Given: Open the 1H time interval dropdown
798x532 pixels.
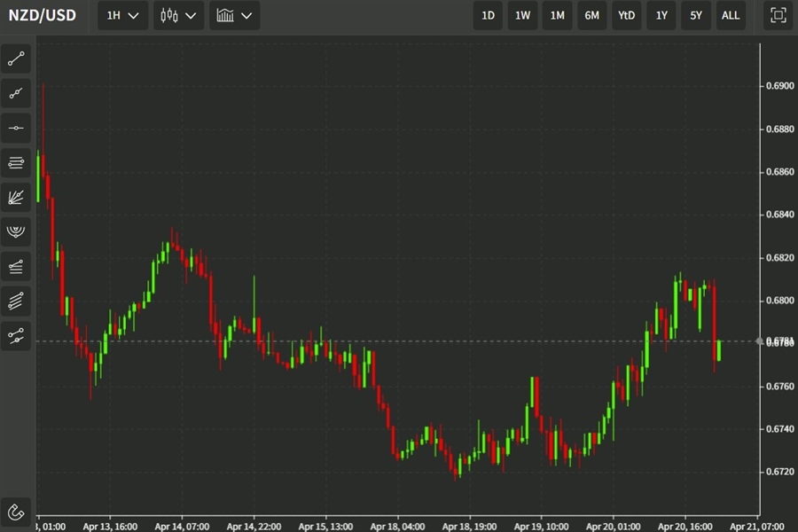Looking at the screenshot, I should click(121, 15).
